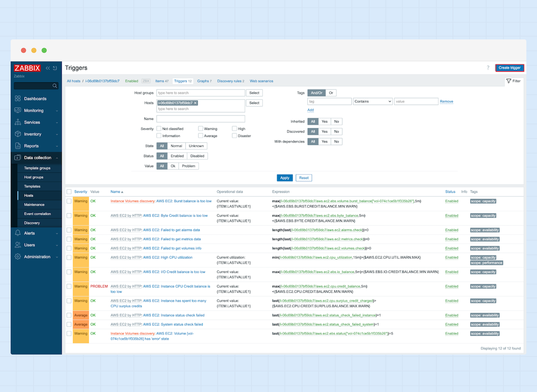
Task: Open the Items 47 tab
Action: [162, 81]
